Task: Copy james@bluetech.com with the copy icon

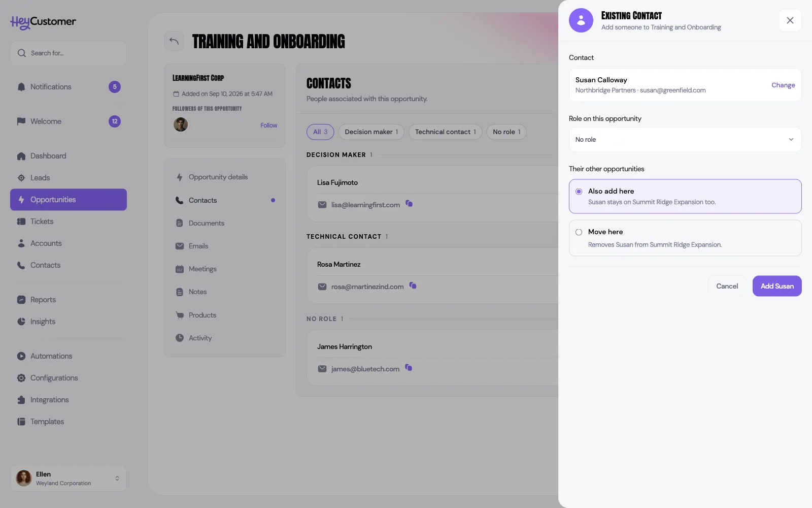Action: click(409, 368)
